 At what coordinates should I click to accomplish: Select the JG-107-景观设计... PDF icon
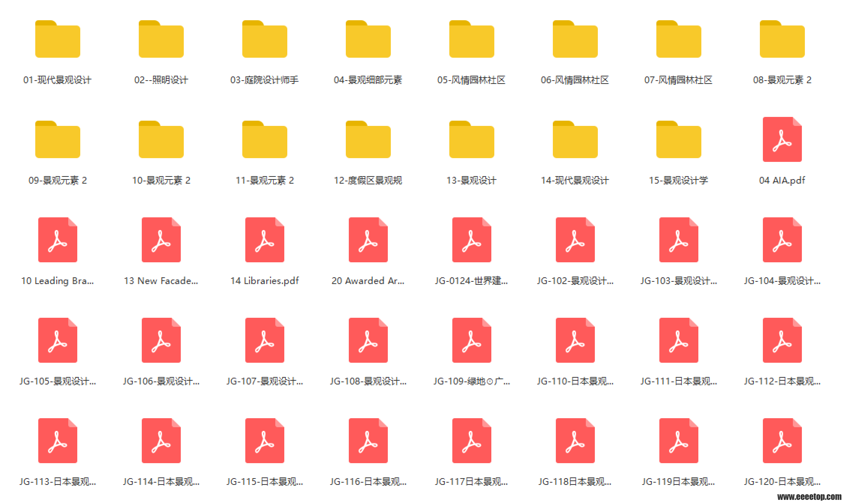tap(264, 340)
